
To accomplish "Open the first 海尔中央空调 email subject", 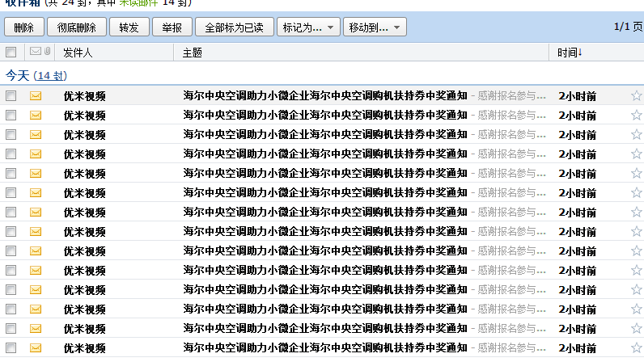I will coord(325,95).
